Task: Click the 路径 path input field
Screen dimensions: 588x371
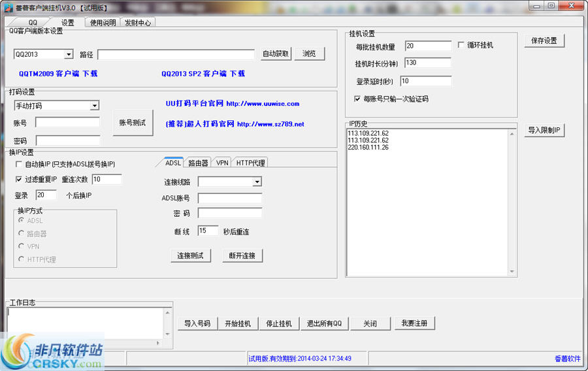Action: 176,55
